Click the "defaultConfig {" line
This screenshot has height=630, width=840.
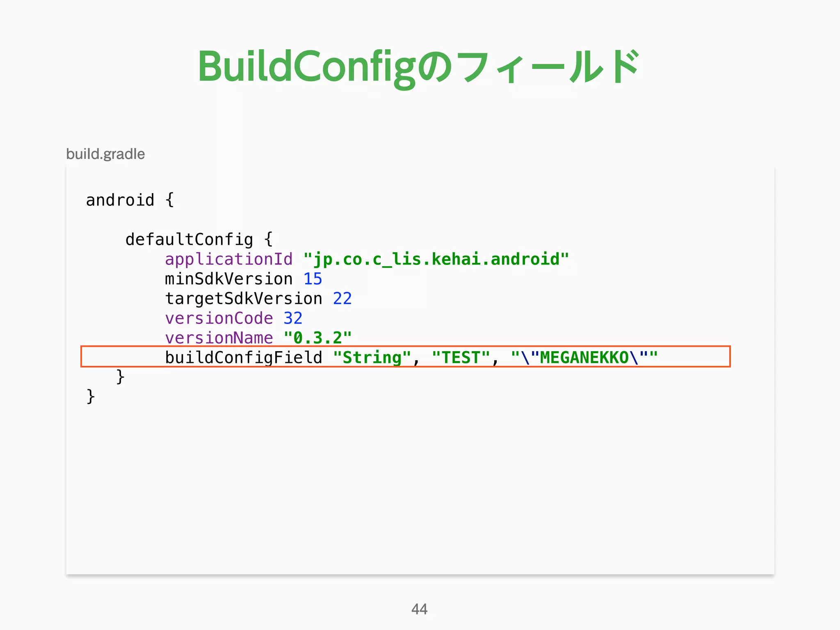pyautogui.click(x=199, y=240)
